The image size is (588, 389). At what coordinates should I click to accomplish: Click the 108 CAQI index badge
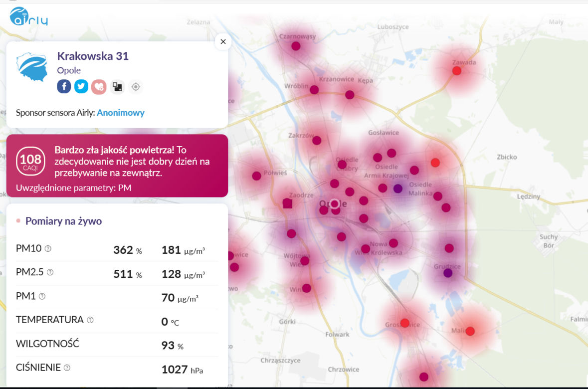(30, 161)
